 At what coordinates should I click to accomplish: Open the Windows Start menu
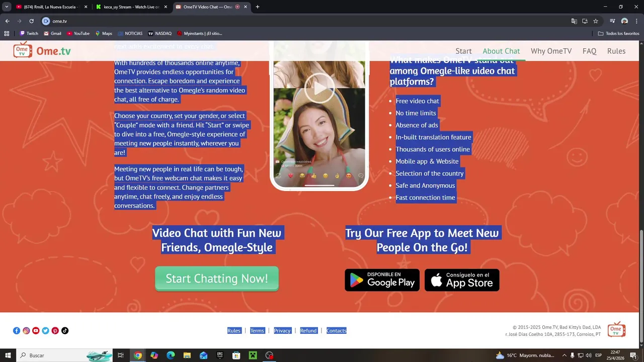point(8,355)
